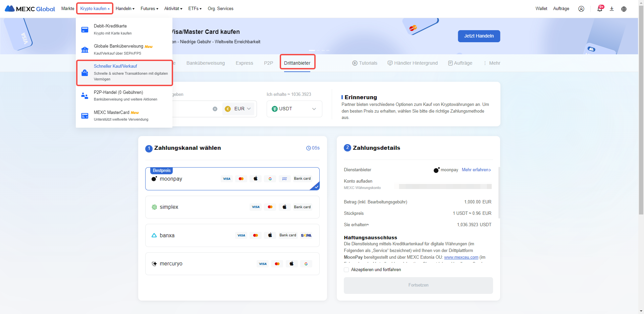Viewport: 644px width, 314px height.
Task: Follow the Mehr erfahren link
Action: (x=476, y=170)
